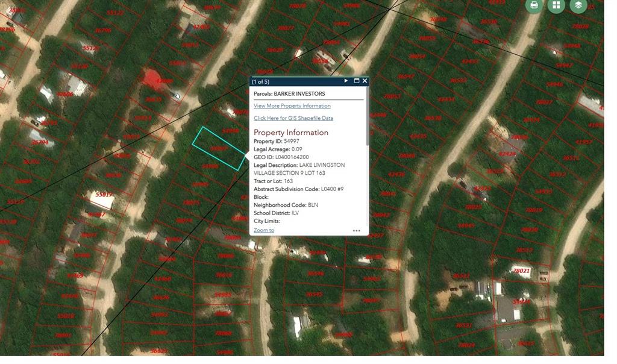This screenshot has width=617, height=364.
Task: Click the Print widget icon
Action: 534,5
